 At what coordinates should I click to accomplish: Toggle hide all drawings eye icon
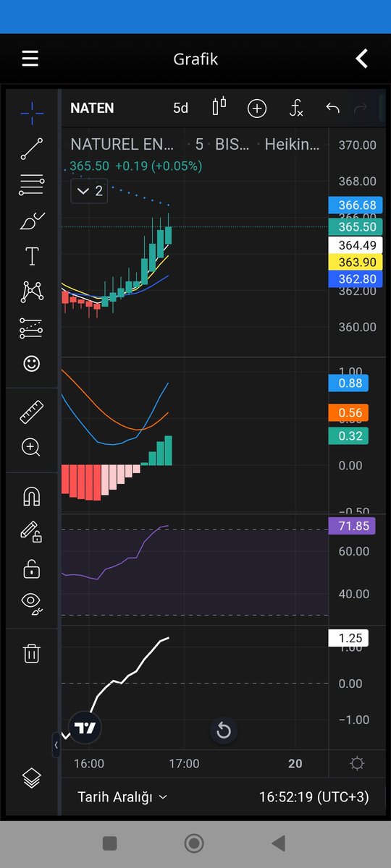pos(31,603)
